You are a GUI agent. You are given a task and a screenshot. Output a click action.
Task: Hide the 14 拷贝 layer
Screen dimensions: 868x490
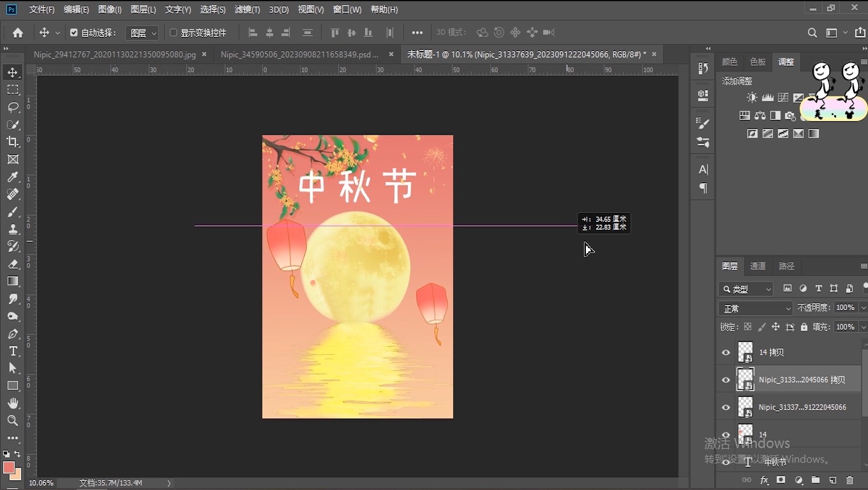pyautogui.click(x=726, y=352)
